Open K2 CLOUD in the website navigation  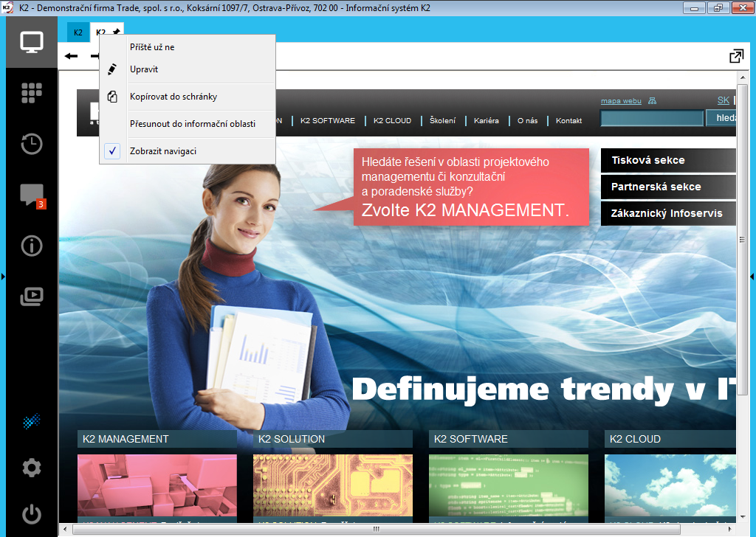coord(393,120)
